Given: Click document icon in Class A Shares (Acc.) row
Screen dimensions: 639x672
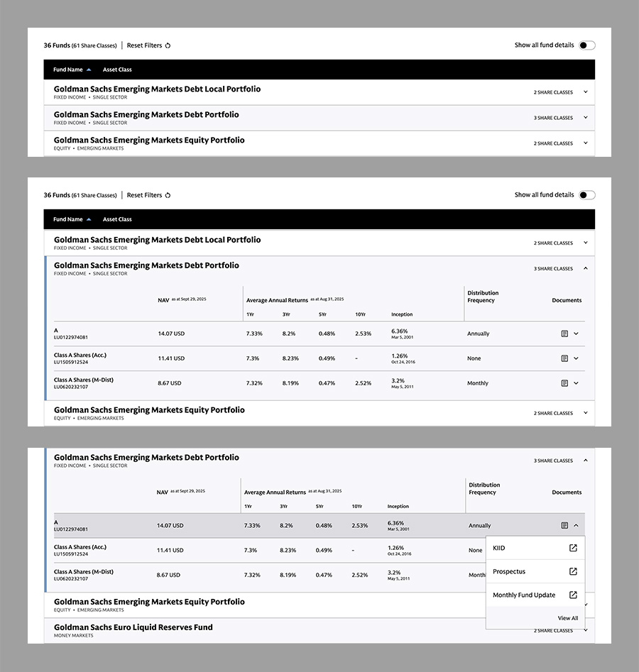Looking at the screenshot, I should pos(564,358).
